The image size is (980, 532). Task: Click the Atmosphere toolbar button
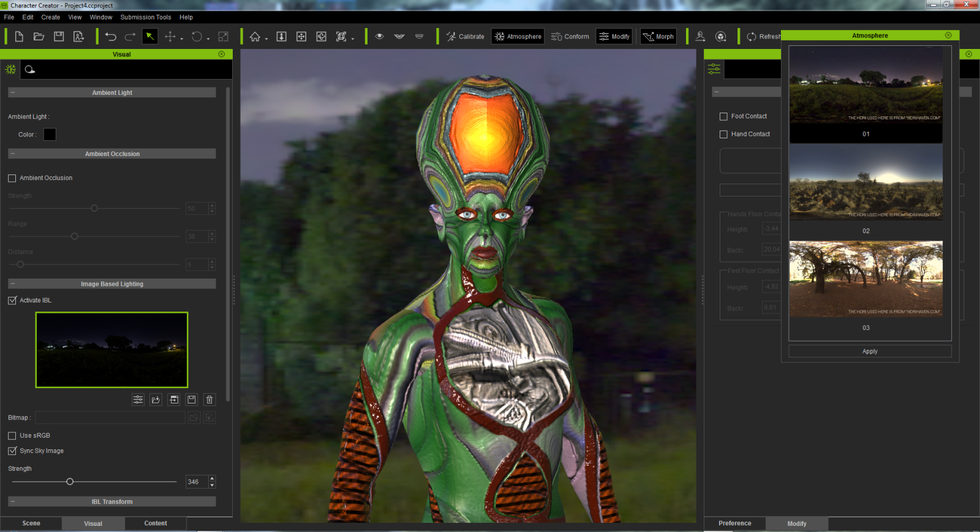point(518,37)
